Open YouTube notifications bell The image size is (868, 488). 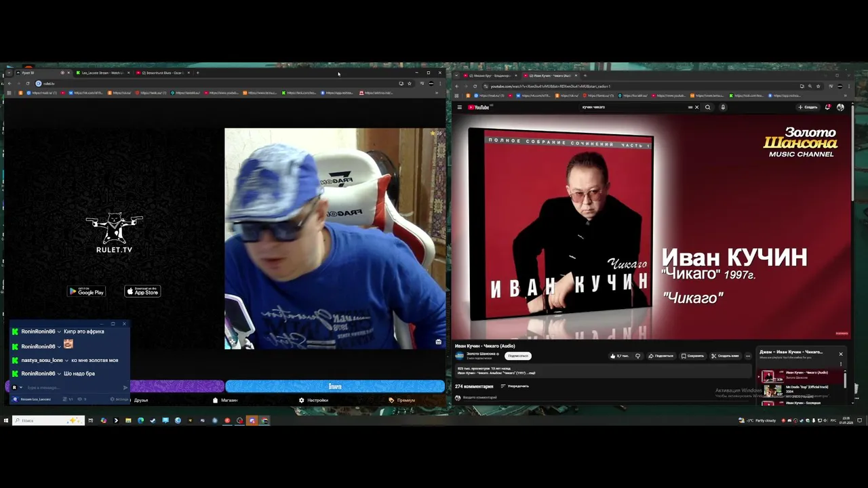(x=828, y=107)
